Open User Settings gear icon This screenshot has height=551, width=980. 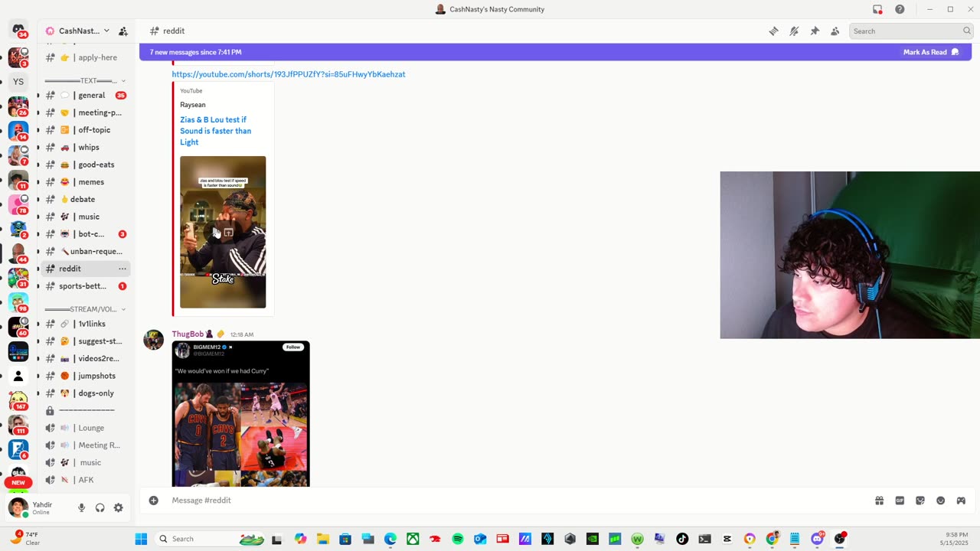(x=119, y=507)
